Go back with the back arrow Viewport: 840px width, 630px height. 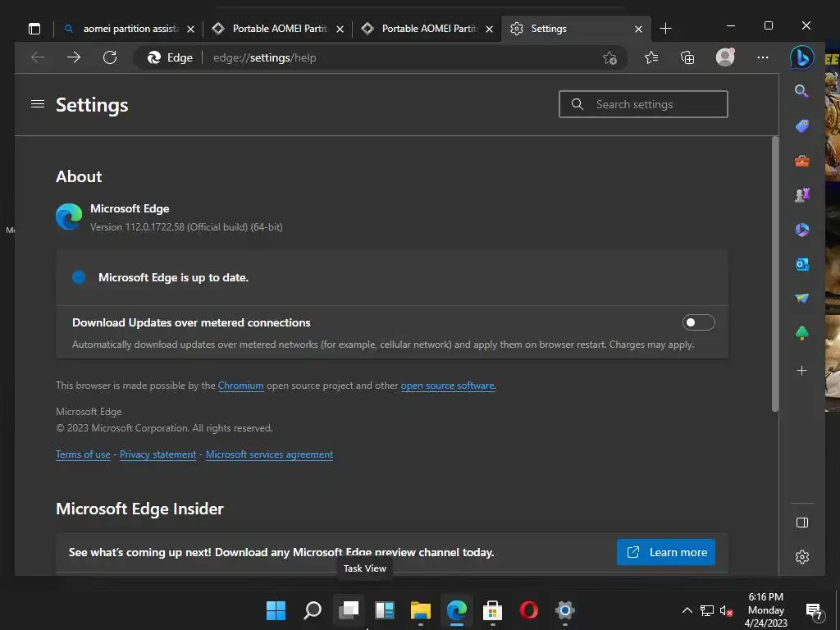pyautogui.click(x=38, y=57)
